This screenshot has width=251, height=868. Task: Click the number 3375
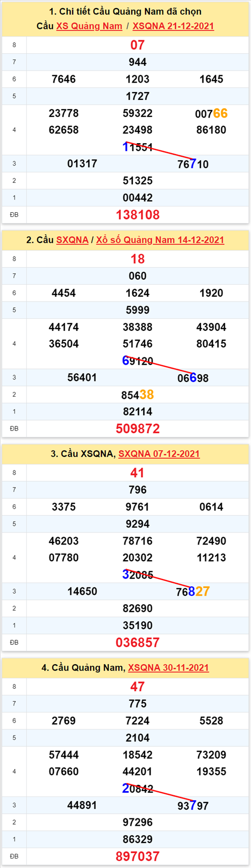tap(64, 507)
